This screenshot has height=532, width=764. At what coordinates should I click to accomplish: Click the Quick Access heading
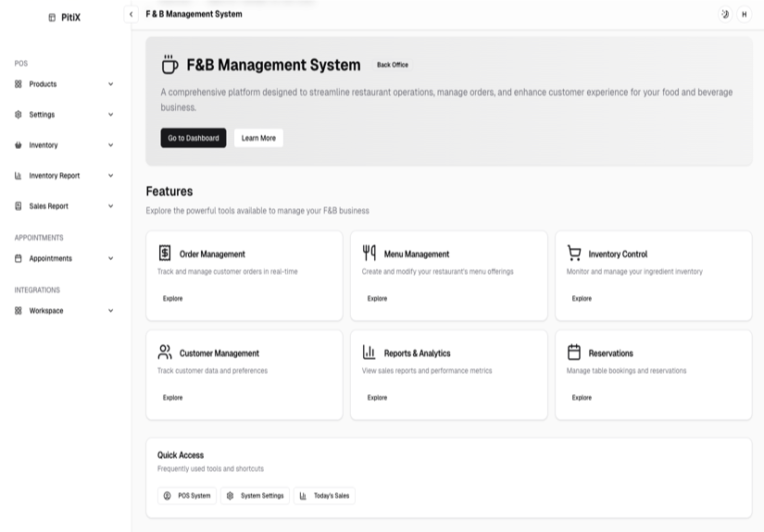(x=181, y=455)
